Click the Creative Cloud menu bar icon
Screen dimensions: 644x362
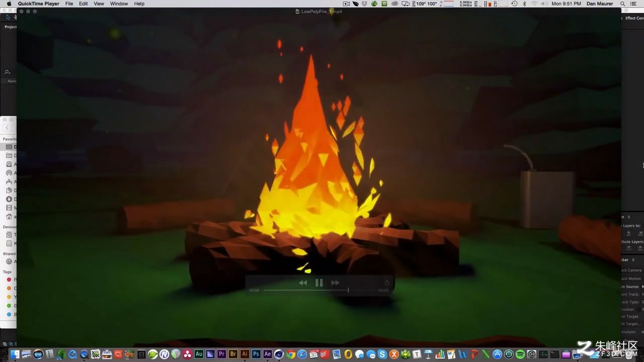(394, 4)
